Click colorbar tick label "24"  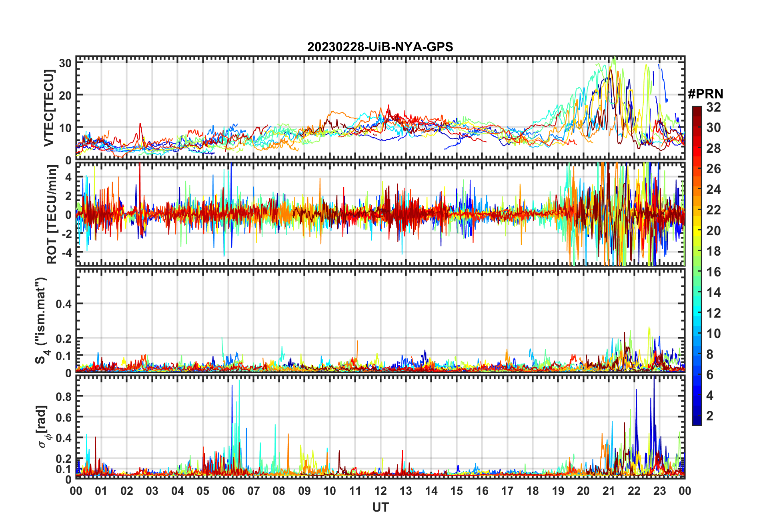pos(713,190)
